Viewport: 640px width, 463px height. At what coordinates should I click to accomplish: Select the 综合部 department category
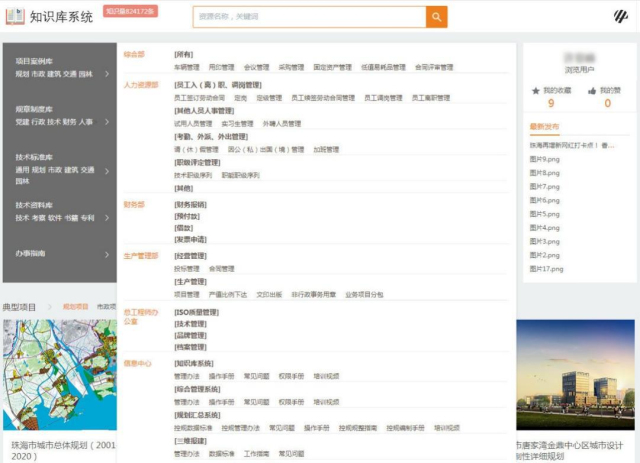click(x=134, y=54)
